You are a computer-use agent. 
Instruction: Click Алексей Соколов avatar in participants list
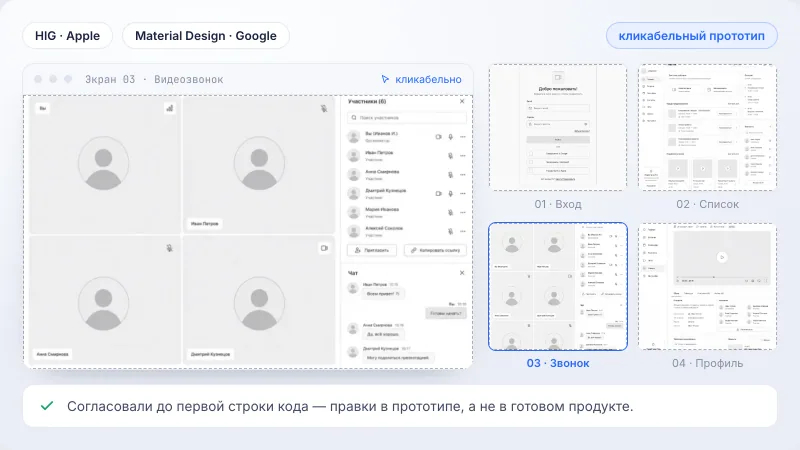click(353, 231)
